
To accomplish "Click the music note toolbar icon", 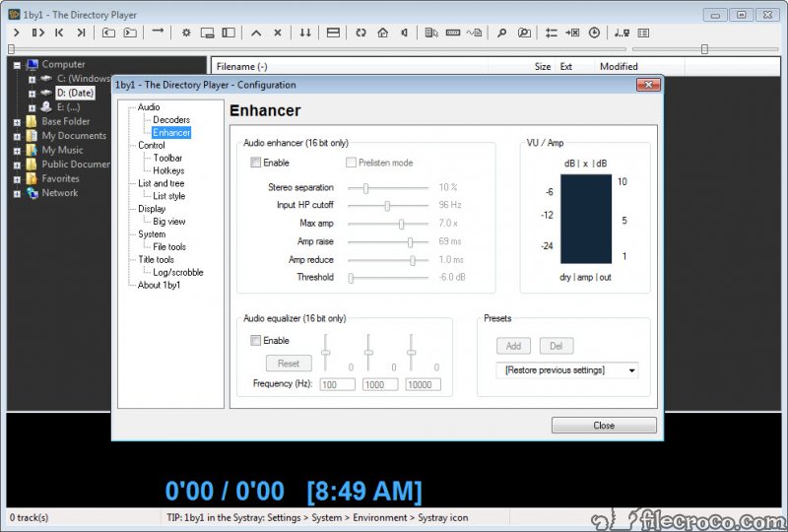I will pyautogui.click(x=622, y=33).
